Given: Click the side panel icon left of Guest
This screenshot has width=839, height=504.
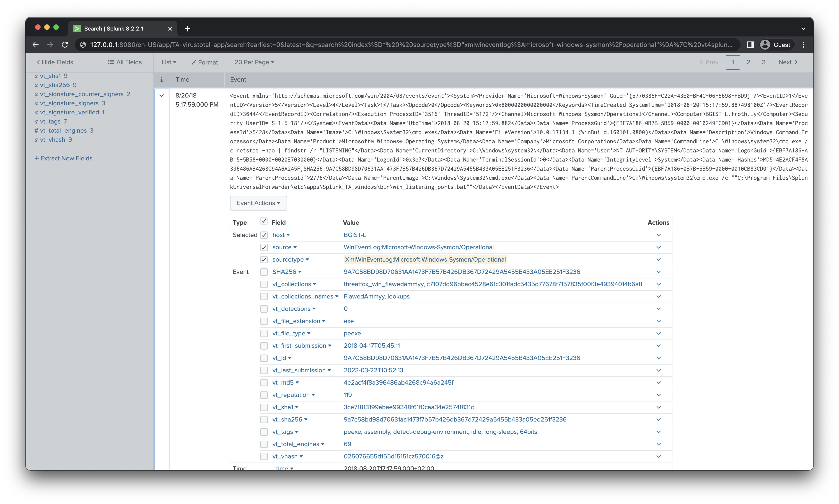Looking at the screenshot, I should [751, 44].
